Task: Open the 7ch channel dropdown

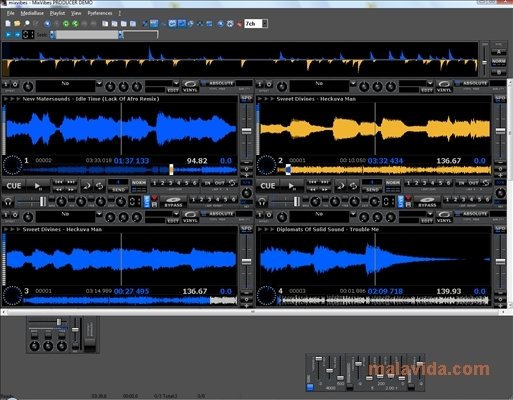Action: (265, 24)
